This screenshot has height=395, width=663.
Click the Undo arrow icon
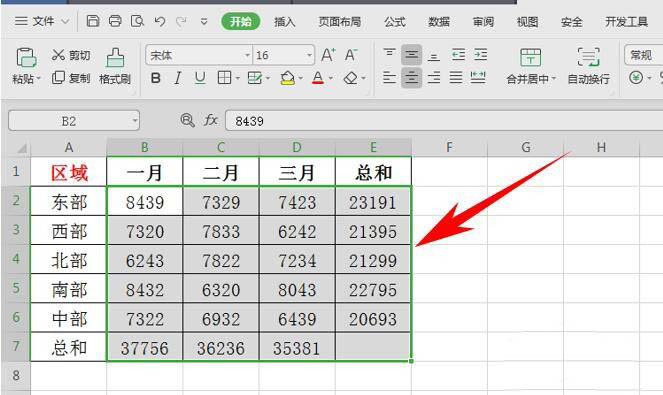[159, 21]
